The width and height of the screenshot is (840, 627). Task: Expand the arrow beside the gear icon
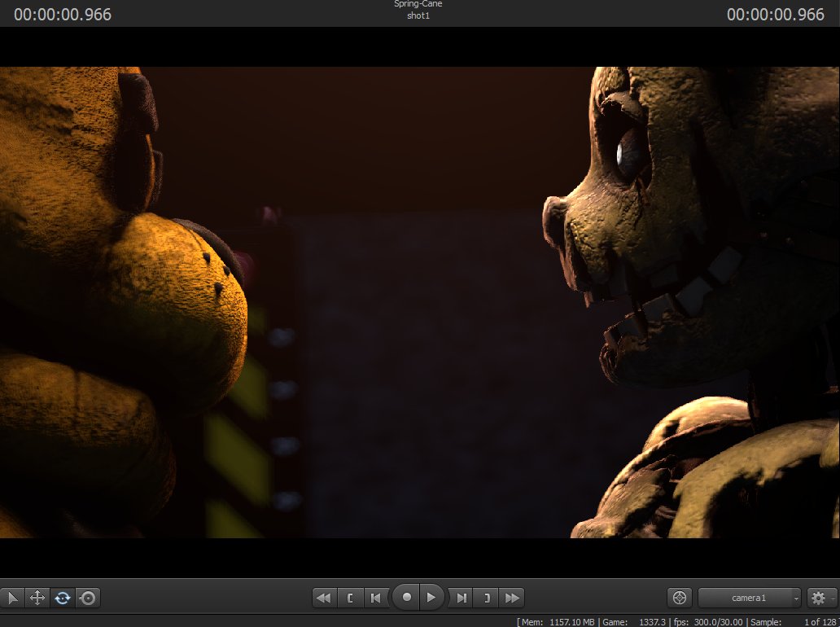pyautogui.click(x=833, y=598)
